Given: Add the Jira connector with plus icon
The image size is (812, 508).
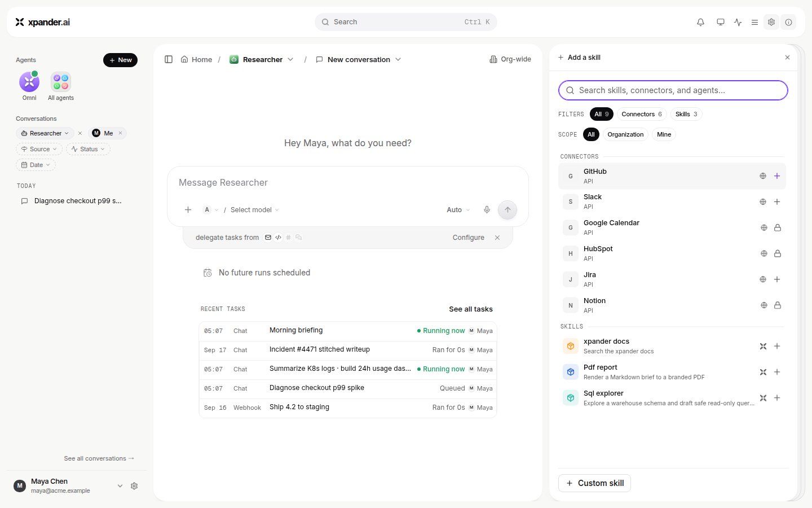Looking at the screenshot, I should click(777, 279).
